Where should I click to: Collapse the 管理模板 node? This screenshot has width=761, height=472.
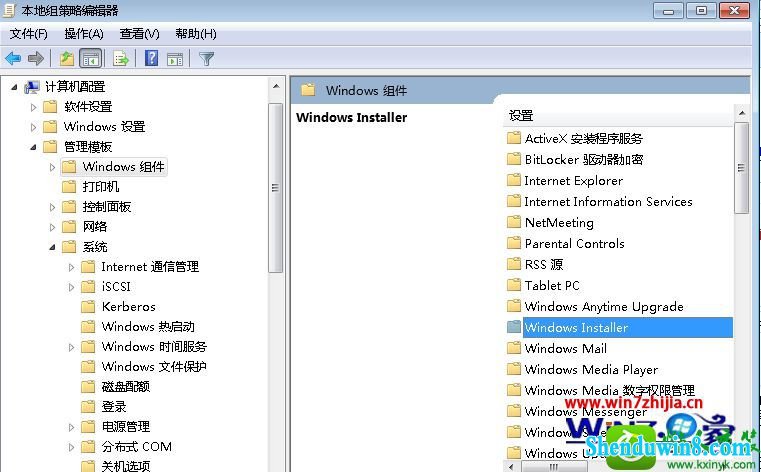pos(33,147)
